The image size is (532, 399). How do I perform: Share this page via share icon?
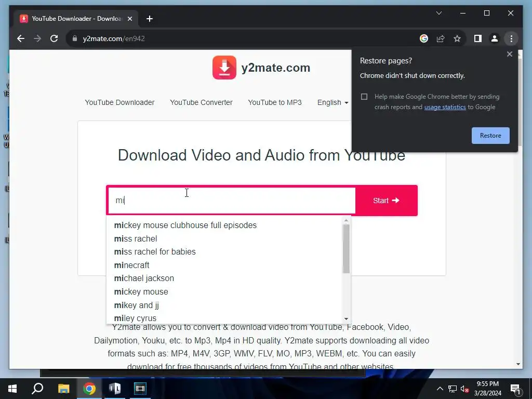click(441, 38)
